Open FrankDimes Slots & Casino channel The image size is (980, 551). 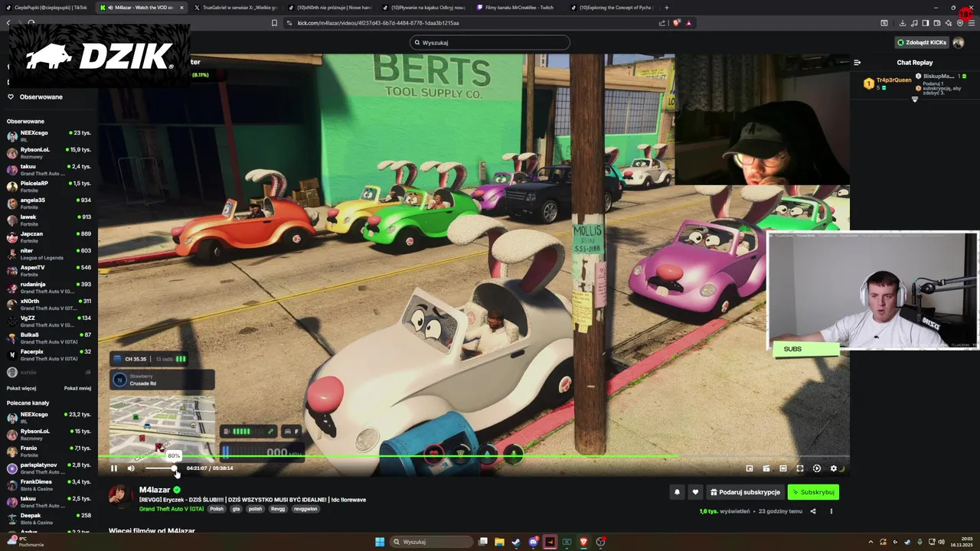pyautogui.click(x=49, y=485)
